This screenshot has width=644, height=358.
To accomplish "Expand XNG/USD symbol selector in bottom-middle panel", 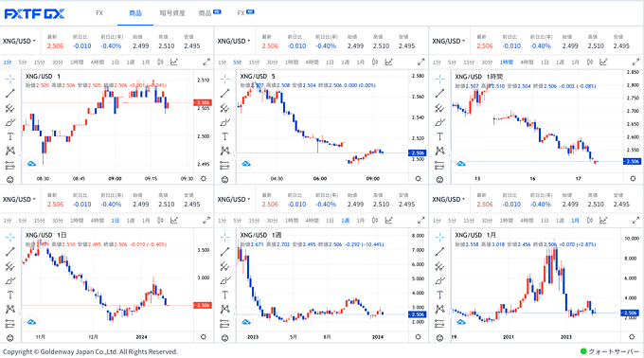I will pos(234,199).
